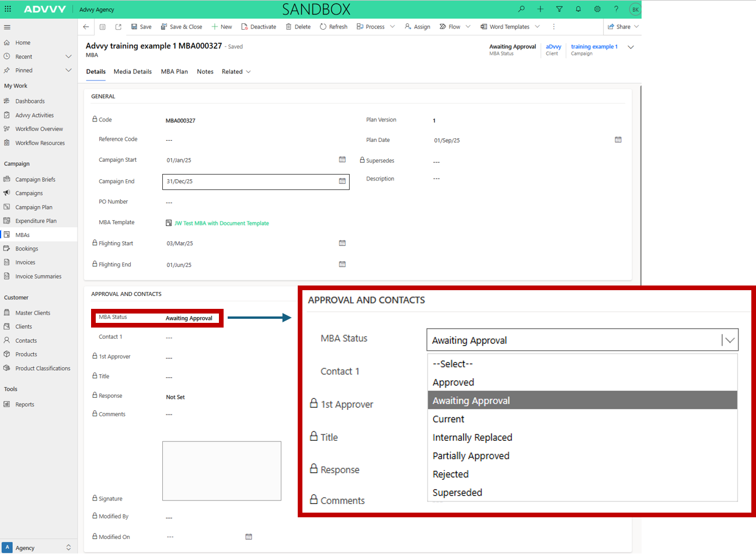Open the search magnifier icon

tap(521, 9)
